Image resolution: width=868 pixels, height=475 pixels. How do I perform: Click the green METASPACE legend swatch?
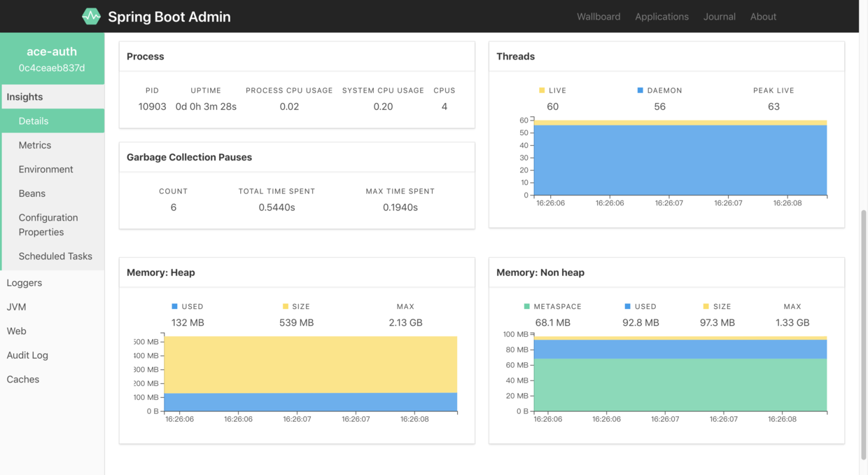tap(526, 306)
